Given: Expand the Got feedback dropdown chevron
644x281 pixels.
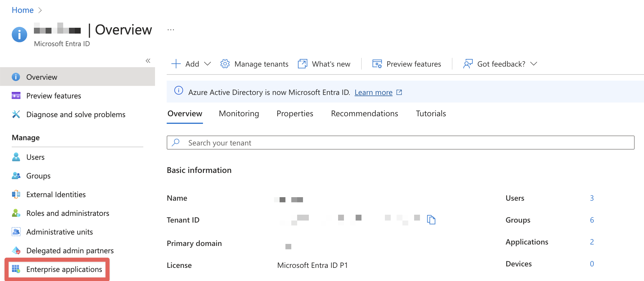Looking at the screenshot, I should point(534,64).
